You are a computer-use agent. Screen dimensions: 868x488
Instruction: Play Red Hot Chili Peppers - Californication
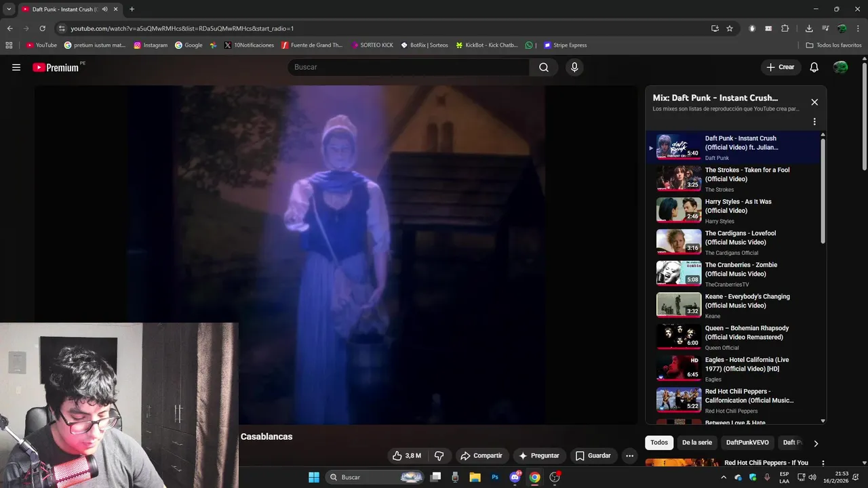click(x=734, y=401)
